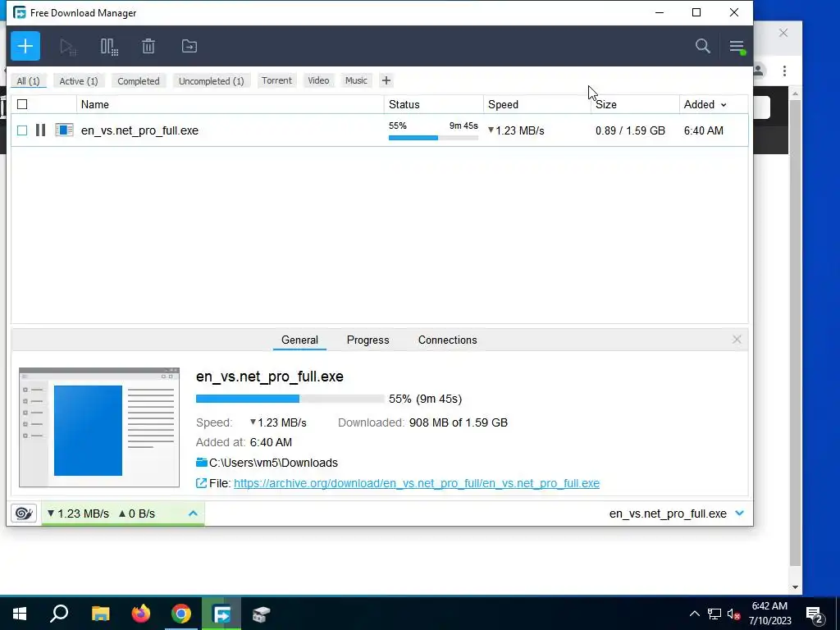
Task: Filter by Active (1) downloads
Action: pyautogui.click(x=79, y=81)
